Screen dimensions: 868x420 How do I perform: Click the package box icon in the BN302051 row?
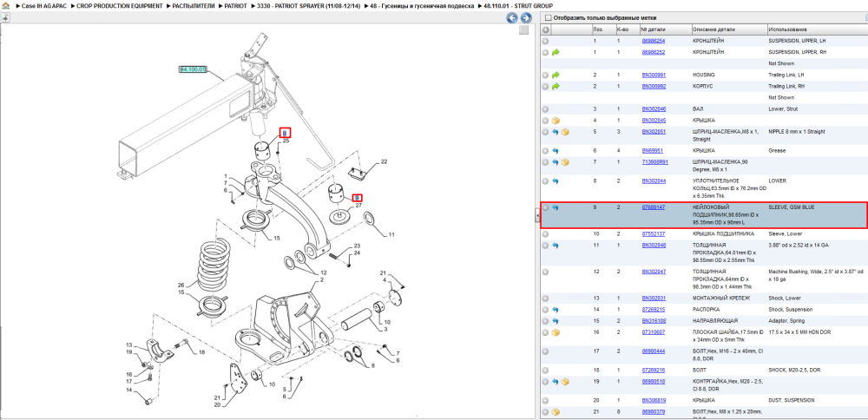point(565,132)
